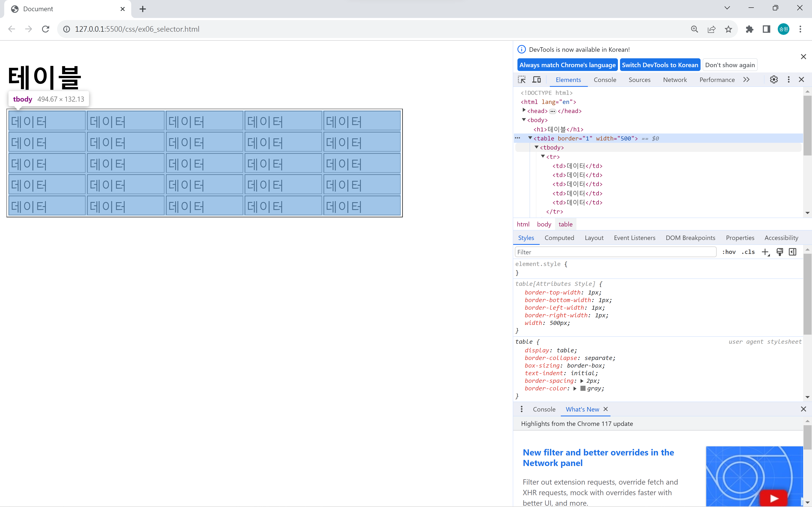The image size is (812, 507).
Task: Click the gray border-color swatch
Action: [583, 388]
